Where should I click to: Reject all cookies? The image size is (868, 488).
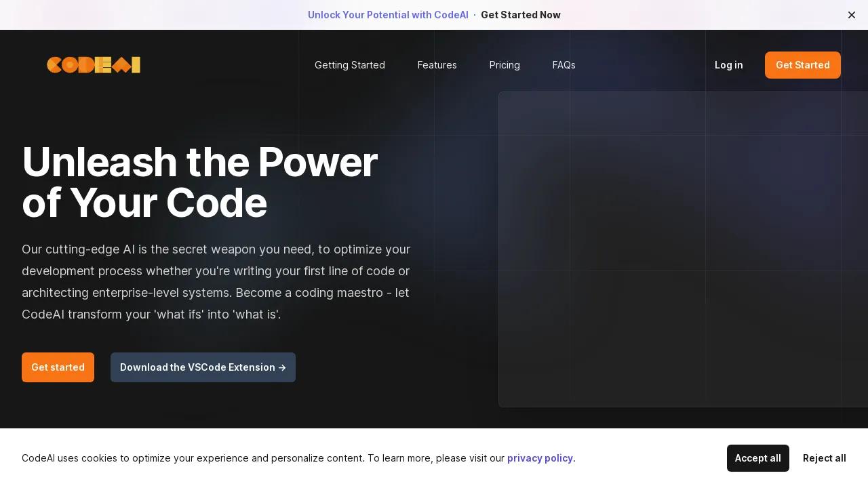point(825,458)
